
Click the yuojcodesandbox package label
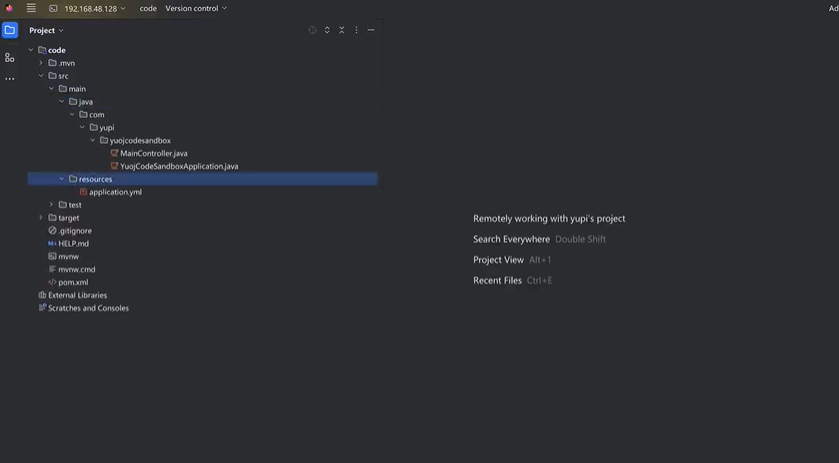pos(140,140)
